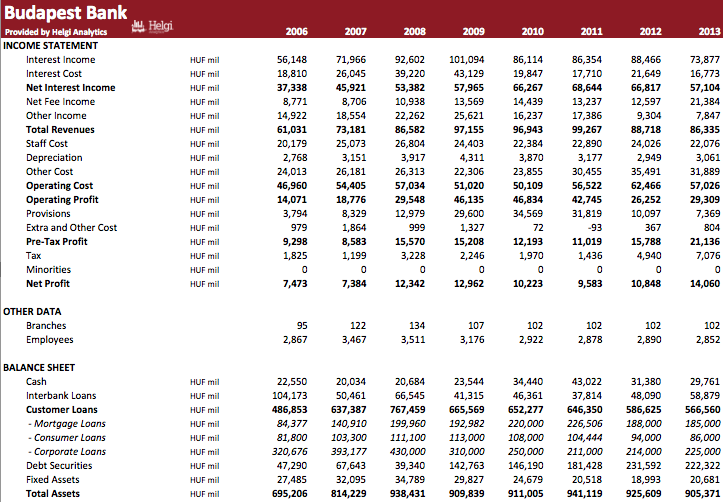This screenshot has width=724, height=502.
Task: Select the Branches row label
Action: pyautogui.click(x=46, y=326)
